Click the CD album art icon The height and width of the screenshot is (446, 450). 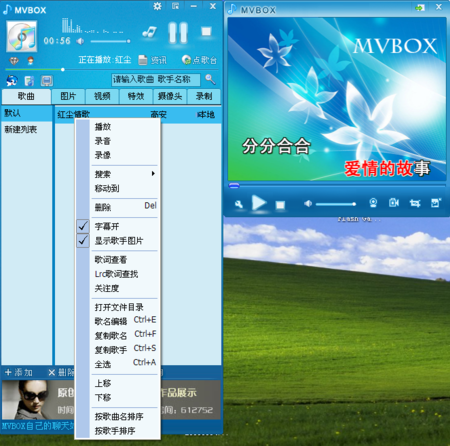click(x=22, y=36)
